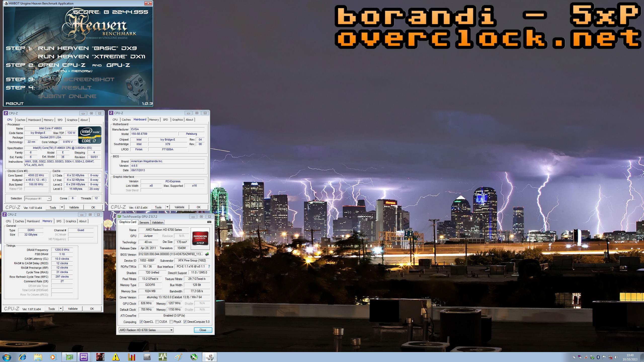Open the red-green bar chart taskbar icon
Screen dimensions: 644x362
click(132, 357)
